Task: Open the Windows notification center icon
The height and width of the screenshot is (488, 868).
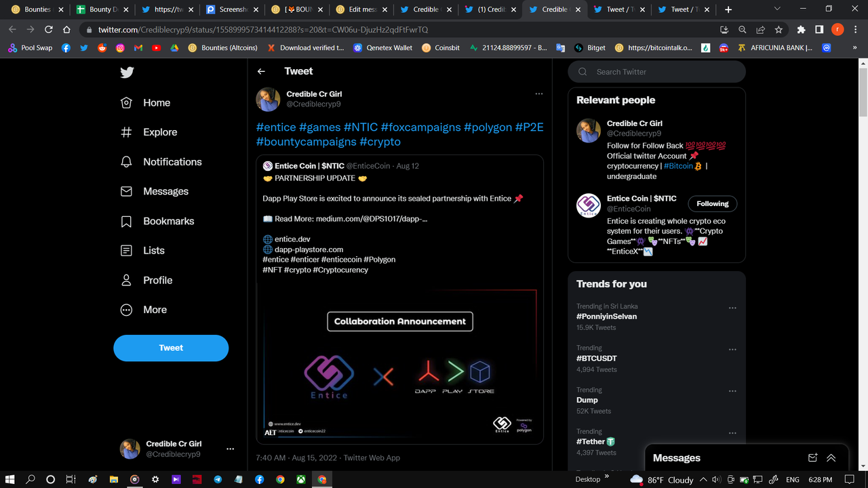Action: [x=850, y=479]
